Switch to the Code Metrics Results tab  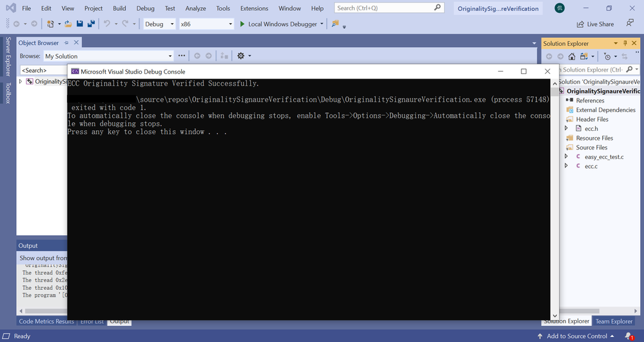pyautogui.click(x=46, y=321)
